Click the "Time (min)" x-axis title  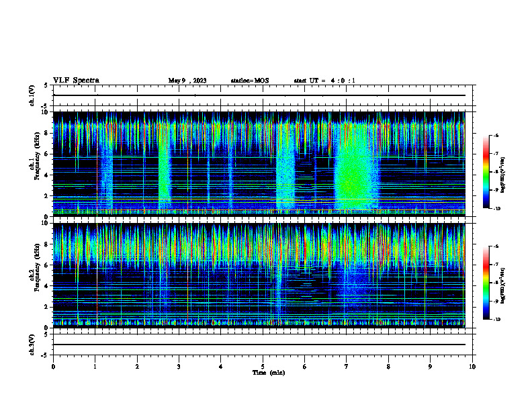(269, 373)
